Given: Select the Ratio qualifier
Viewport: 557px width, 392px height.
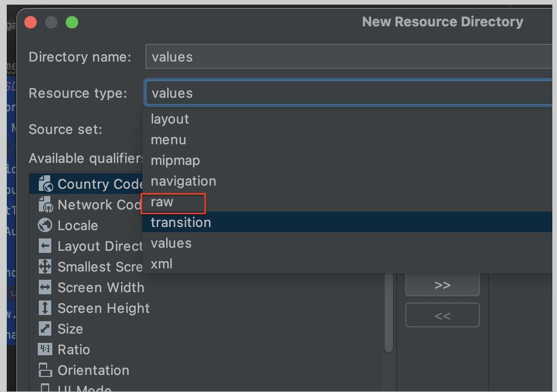Looking at the screenshot, I should 206,349.
